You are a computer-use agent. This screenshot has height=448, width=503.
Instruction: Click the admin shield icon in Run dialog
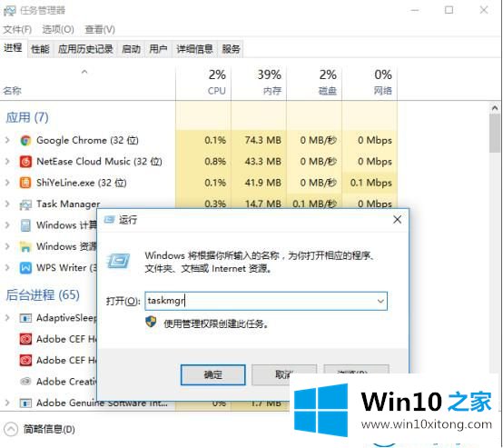pyautogui.click(x=151, y=322)
